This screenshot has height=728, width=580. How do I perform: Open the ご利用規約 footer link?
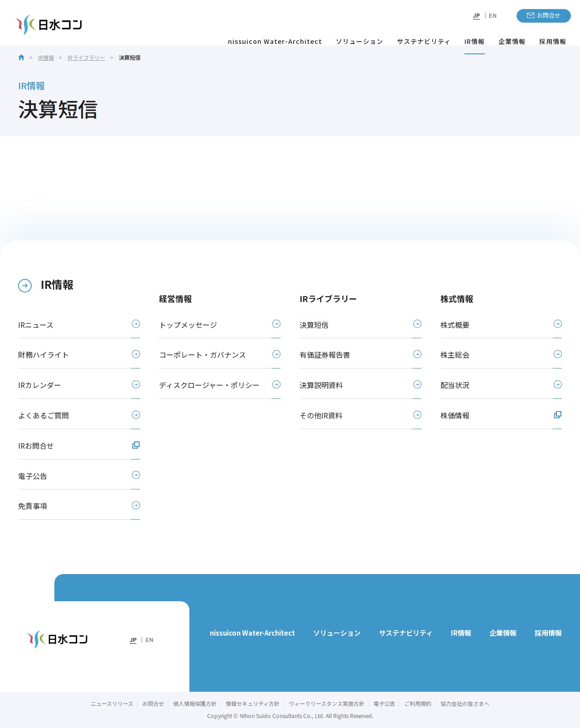[418, 704]
